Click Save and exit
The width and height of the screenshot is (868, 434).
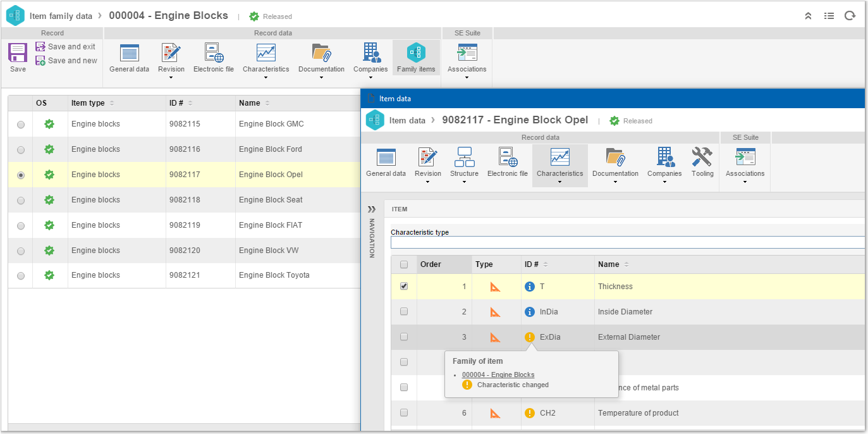pyautogui.click(x=66, y=47)
